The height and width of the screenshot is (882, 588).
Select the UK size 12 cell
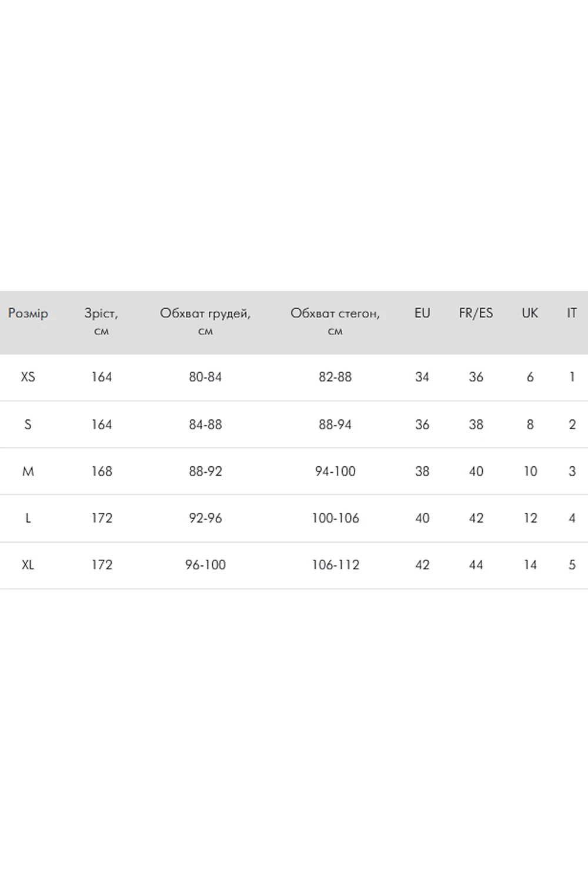[x=530, y=518]
